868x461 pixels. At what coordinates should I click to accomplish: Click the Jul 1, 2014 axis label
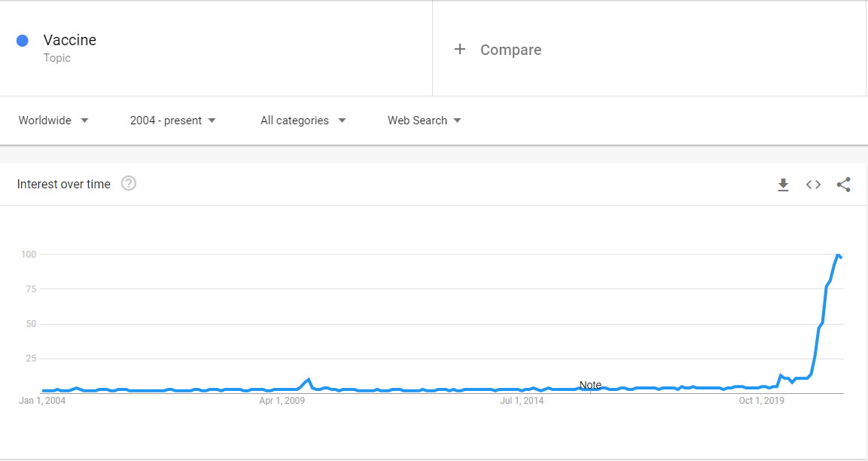click(522, 401)
